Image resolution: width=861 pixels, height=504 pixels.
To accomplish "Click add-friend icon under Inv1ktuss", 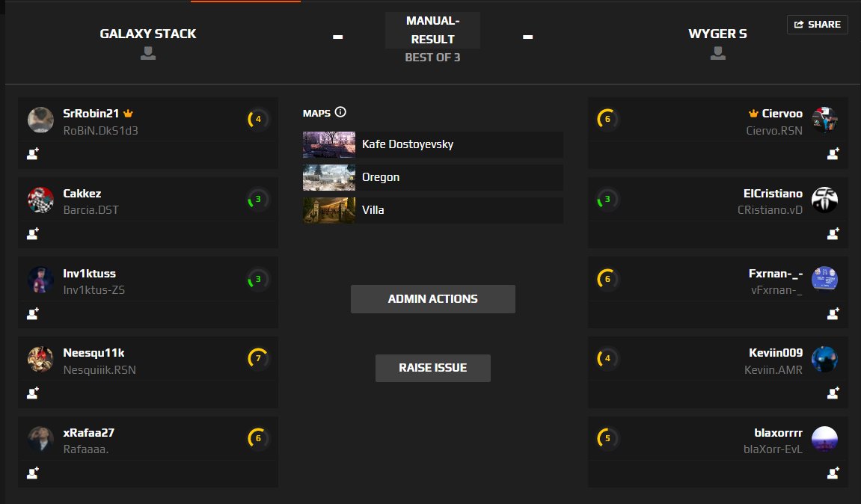I will (33, 313).
